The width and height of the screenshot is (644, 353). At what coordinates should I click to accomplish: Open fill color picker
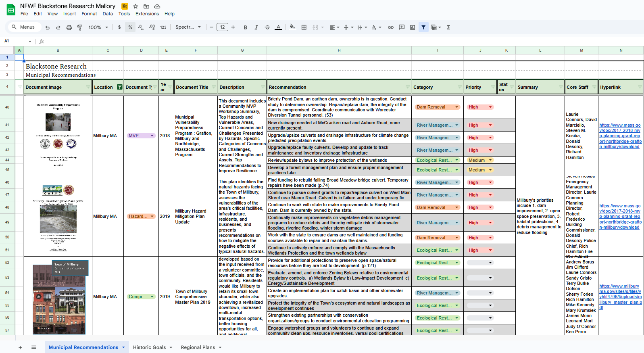tap(292, 27)
